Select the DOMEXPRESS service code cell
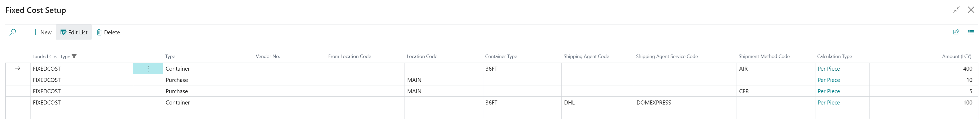 (x=654, y=103)
